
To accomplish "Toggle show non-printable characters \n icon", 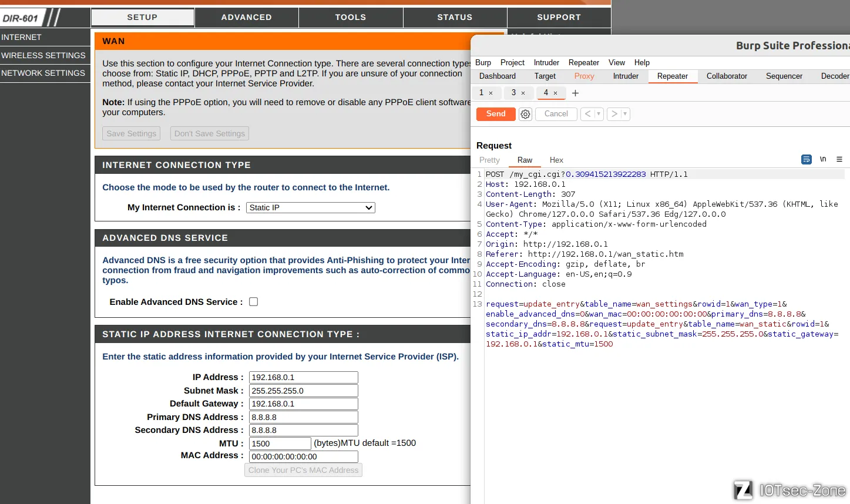I will pyautogui.click(x=823, y=159).
